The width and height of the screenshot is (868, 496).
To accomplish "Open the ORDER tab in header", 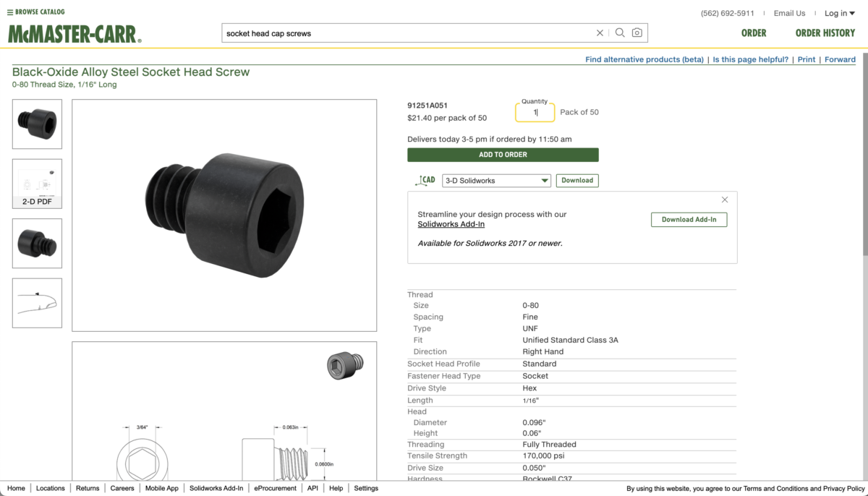I will tap(754, 33).
